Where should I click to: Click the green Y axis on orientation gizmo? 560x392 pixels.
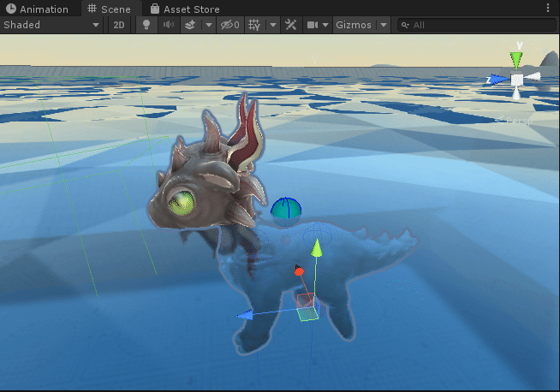pyautogui.click(x=516, y=59)
